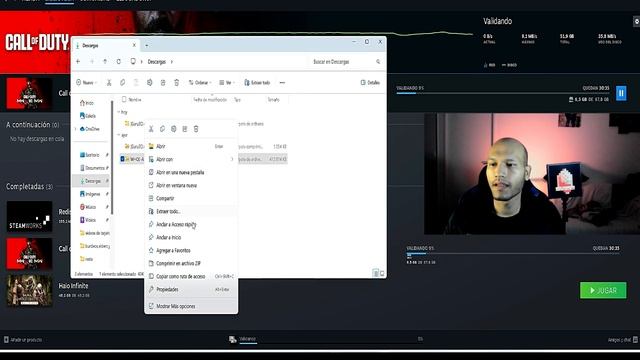640x360 pixels.
Task: Choose Comprimir en archivo ZIP
Action: 191,263
